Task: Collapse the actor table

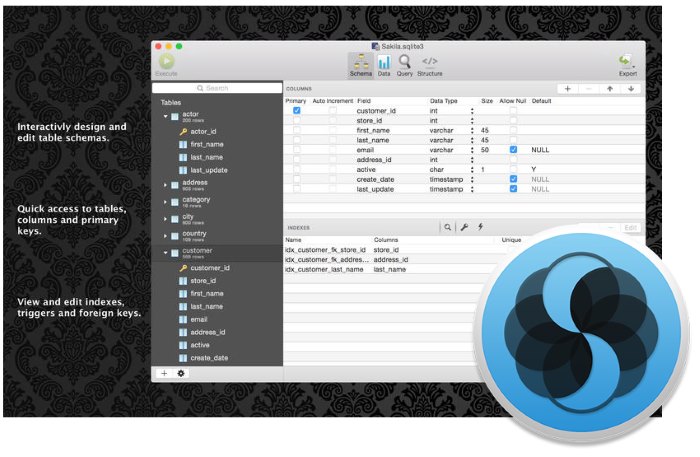Action: point(165,116)
